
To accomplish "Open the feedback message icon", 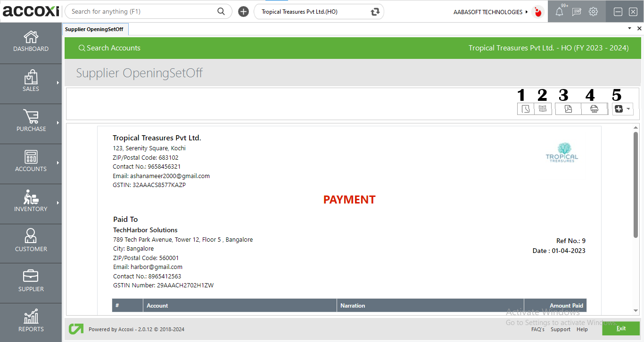I will [576, 12].
